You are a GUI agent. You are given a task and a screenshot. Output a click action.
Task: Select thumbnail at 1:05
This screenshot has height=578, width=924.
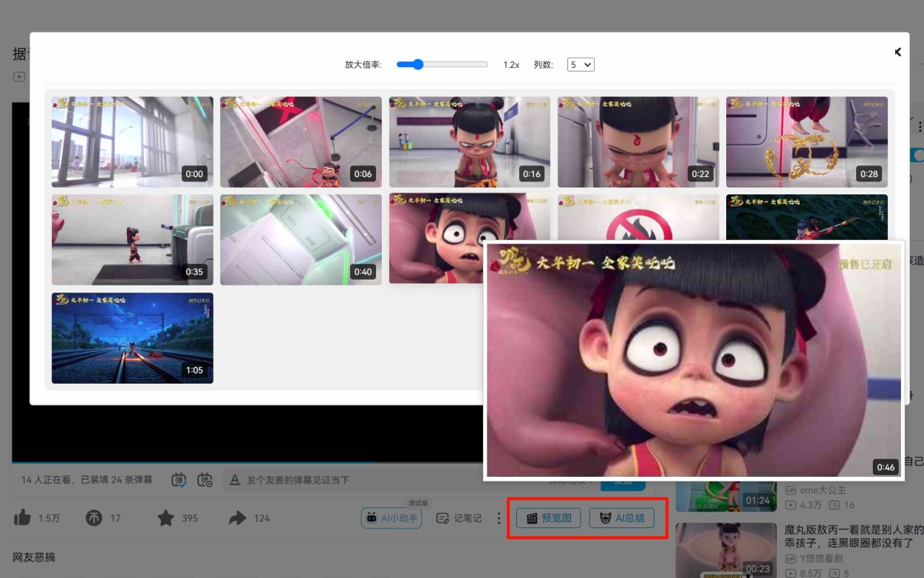(132, 337)
